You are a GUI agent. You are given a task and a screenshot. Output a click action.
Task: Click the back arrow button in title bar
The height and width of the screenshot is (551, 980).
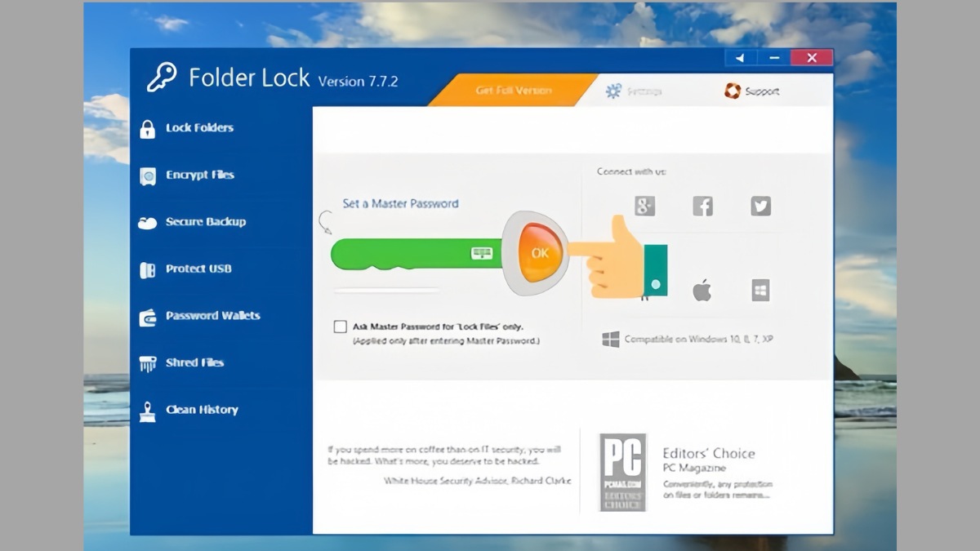click(x=741, y=58)
